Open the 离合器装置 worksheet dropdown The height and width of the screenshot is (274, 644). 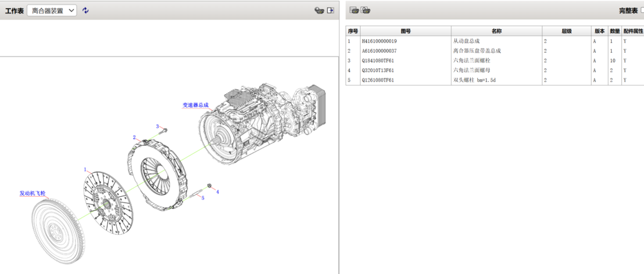(x=53, y=10)
